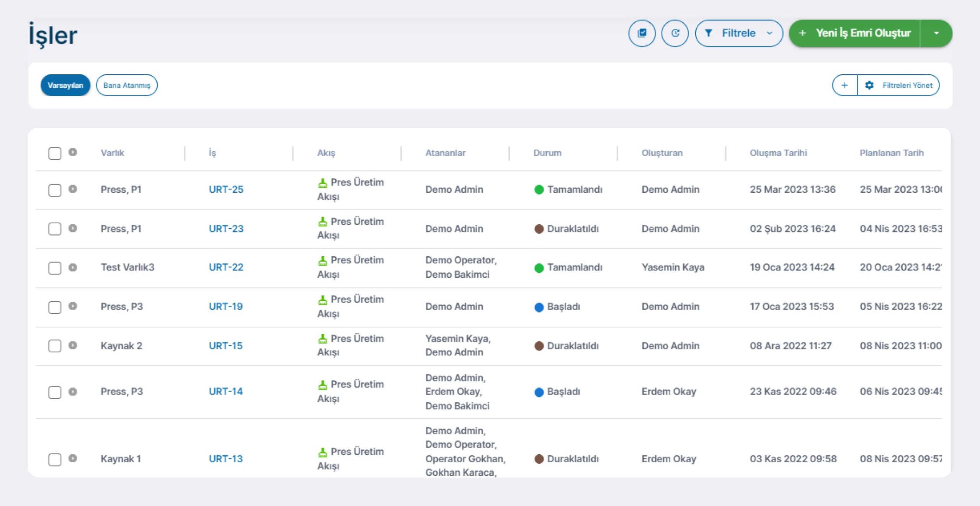Open work order URT-13 link
This screenshot has height=506, width=980.
pyautogui.click(x=225, y=459)
